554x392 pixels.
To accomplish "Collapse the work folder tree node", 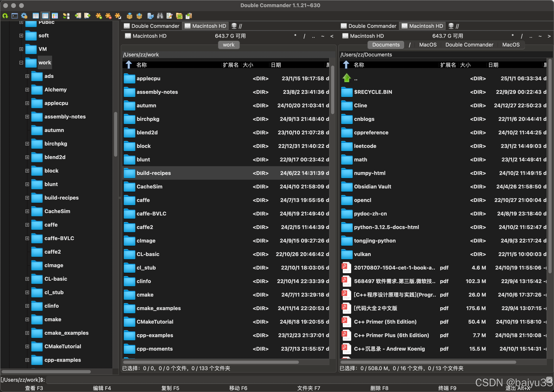I will pyautogui.click(x=21, y=62).
